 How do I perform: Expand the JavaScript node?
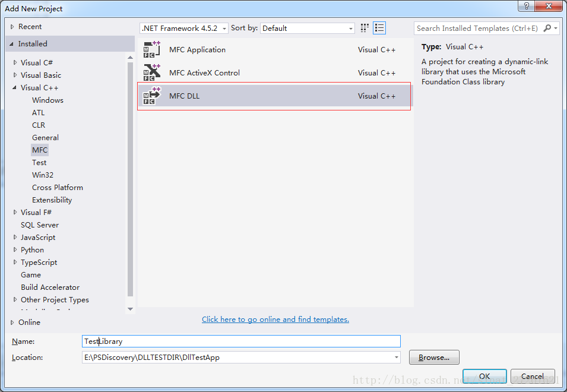coord(15,237)
